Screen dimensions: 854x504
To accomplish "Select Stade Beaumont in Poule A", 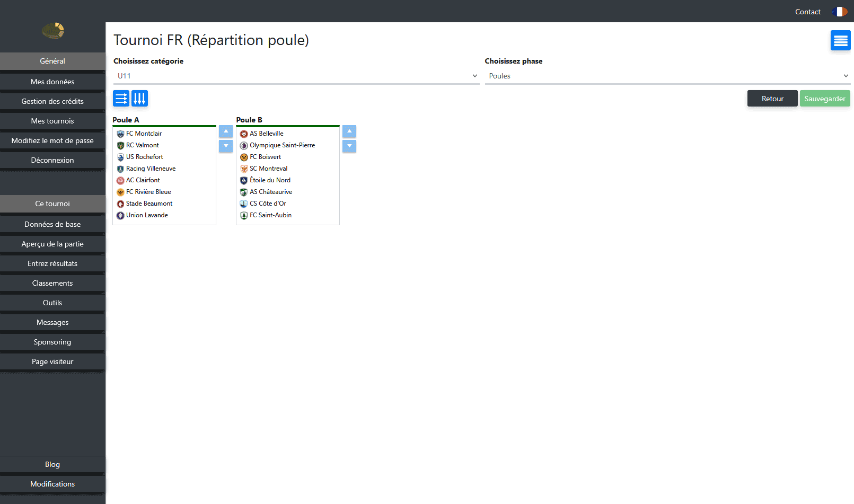I will pyautogui.click(x=164, y=204).
